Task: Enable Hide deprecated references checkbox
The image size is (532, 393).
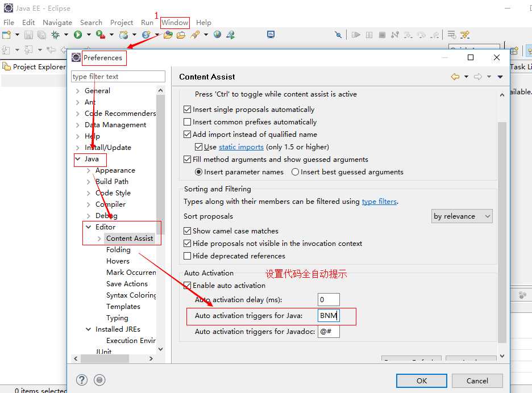Action: (187, 256)
